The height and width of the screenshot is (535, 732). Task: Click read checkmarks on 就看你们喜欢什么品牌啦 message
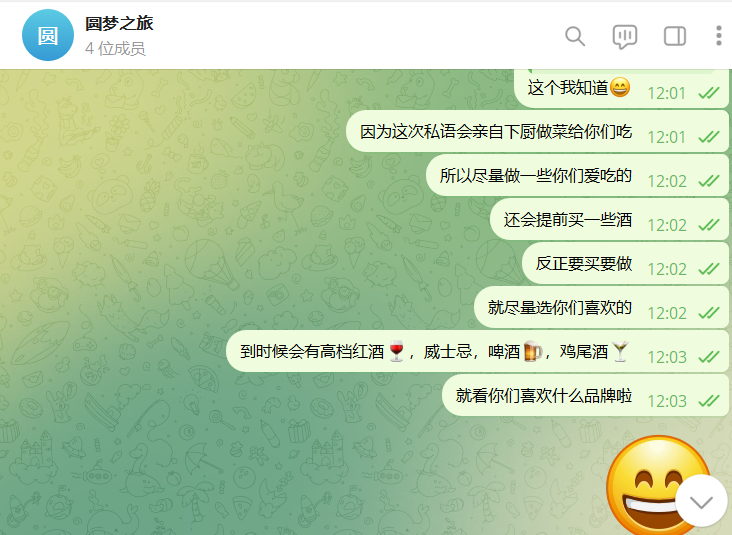(x=709, y=401)
